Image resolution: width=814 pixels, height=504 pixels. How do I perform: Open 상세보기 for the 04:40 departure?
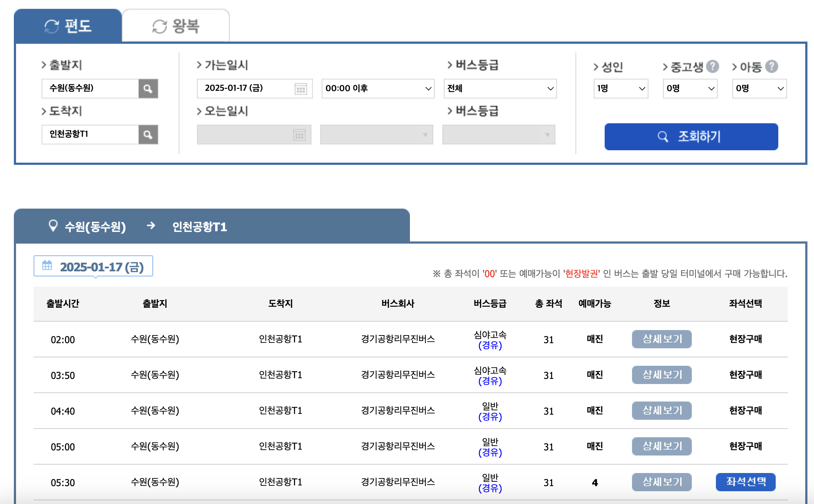pos(662,411)
